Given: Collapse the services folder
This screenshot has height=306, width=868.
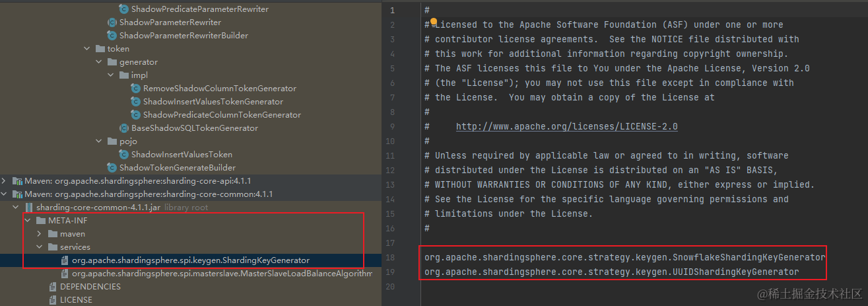Looking at the screenshot, I should click(40, 247).
